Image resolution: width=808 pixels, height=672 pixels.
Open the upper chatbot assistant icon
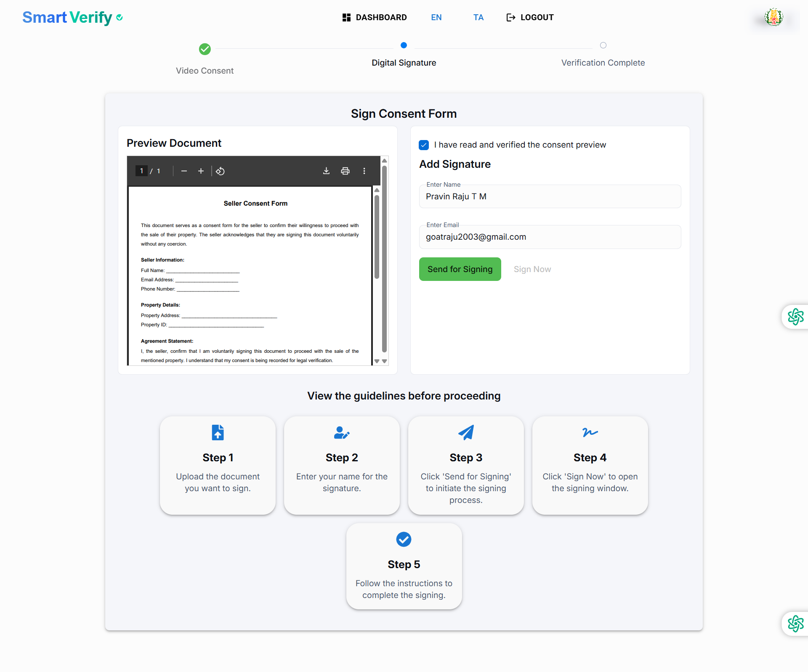tap(795, 317)
